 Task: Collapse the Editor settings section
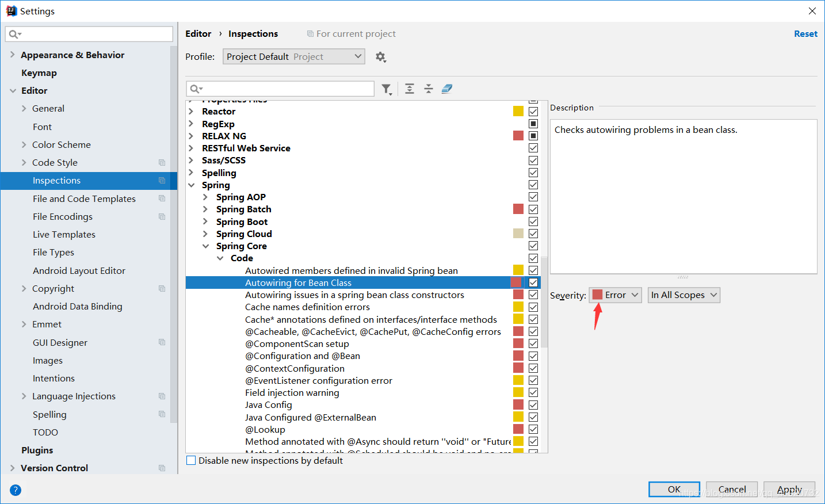coord(13,91)
